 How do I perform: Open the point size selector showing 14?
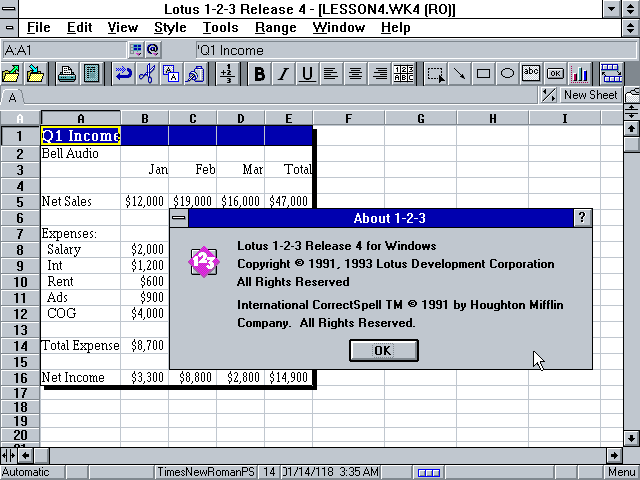point(269,472)
